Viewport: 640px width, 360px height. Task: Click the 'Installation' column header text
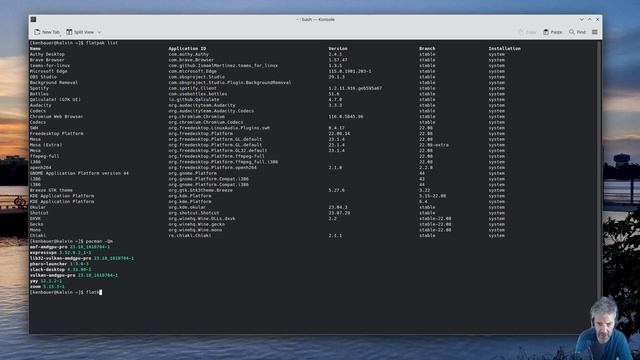[x=504, y=49]
